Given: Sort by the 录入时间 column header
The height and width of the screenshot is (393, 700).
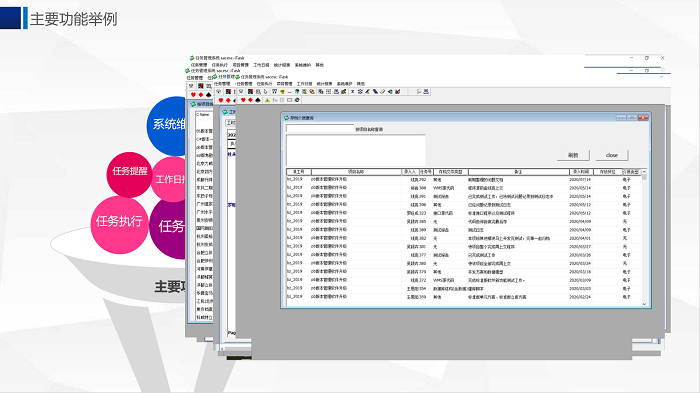Looking at the screenshot, I should (x=581, y=171).
